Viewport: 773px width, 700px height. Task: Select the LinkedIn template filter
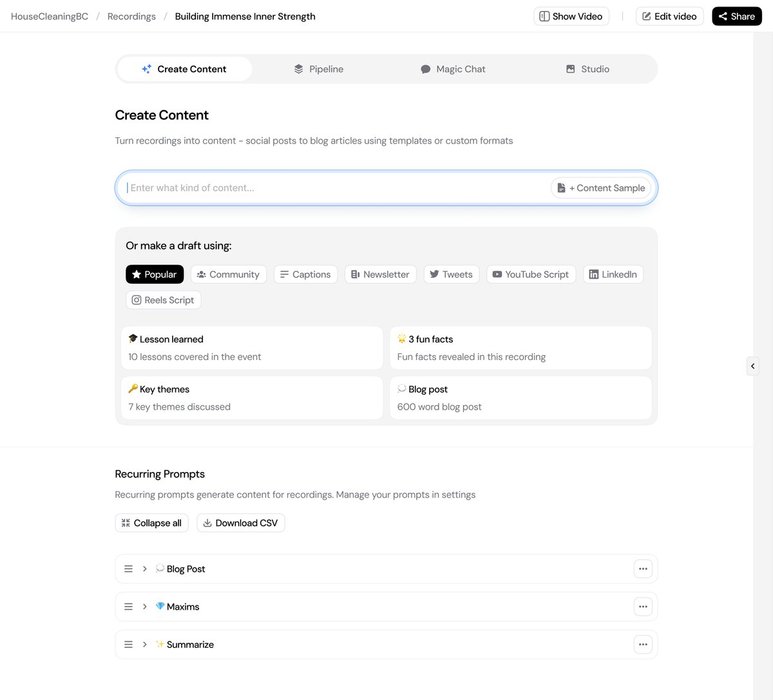coord(613,275)
